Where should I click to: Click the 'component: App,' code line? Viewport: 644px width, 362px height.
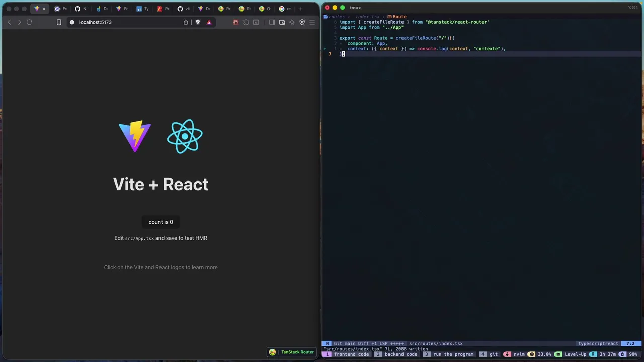[x=367, y=44]
